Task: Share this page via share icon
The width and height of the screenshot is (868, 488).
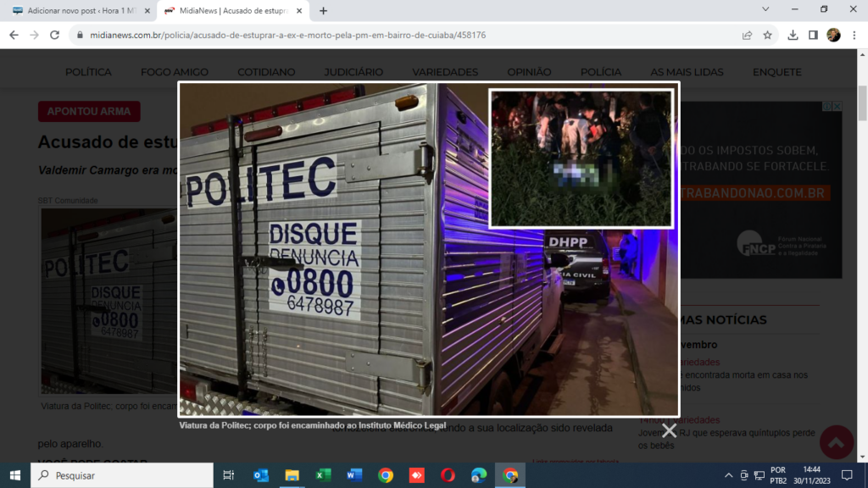Action: coord(747,35)
